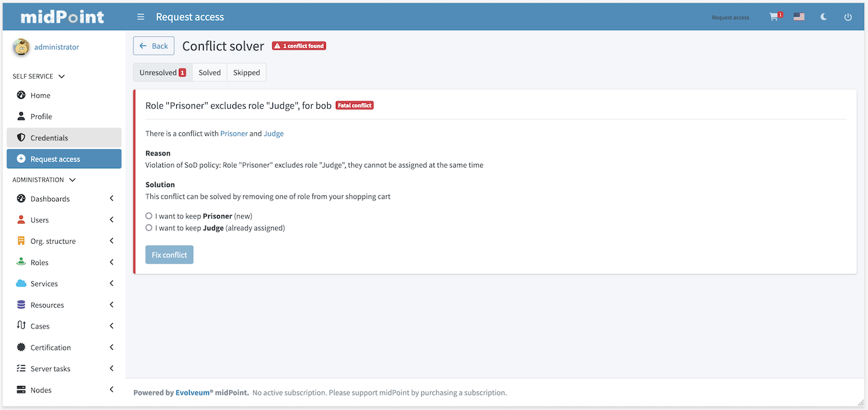
Task: Select keep Judge (already assigned) option
Action: point(149,228)
